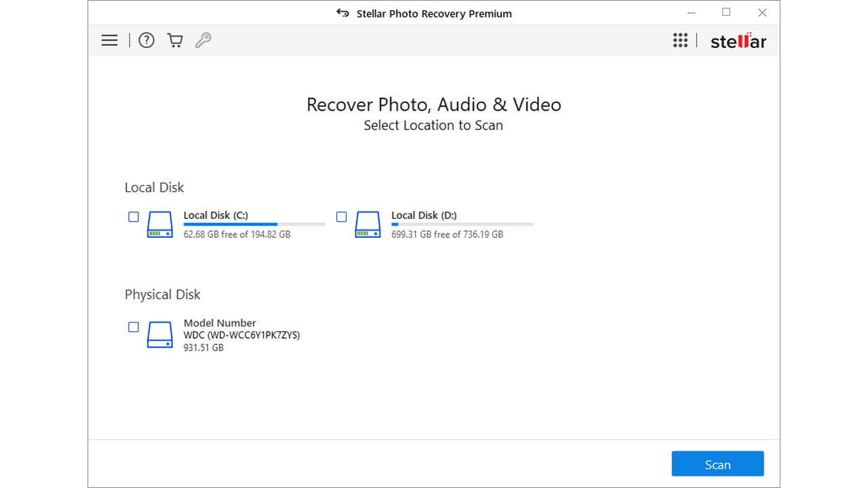868x488 pixels.
Task: Open the nine-dot apps grid
Action: pyautogui.click(x=680, y=41)
